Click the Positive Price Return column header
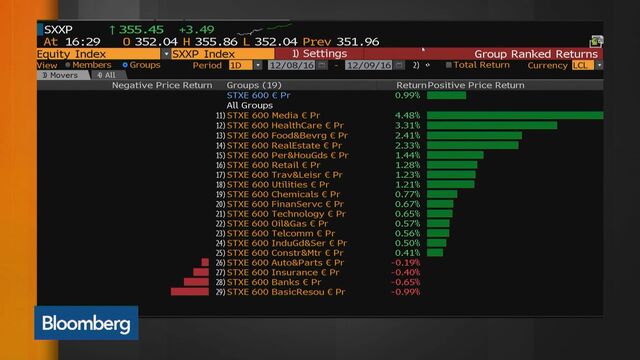640x360 pixels. pos(476,85)
